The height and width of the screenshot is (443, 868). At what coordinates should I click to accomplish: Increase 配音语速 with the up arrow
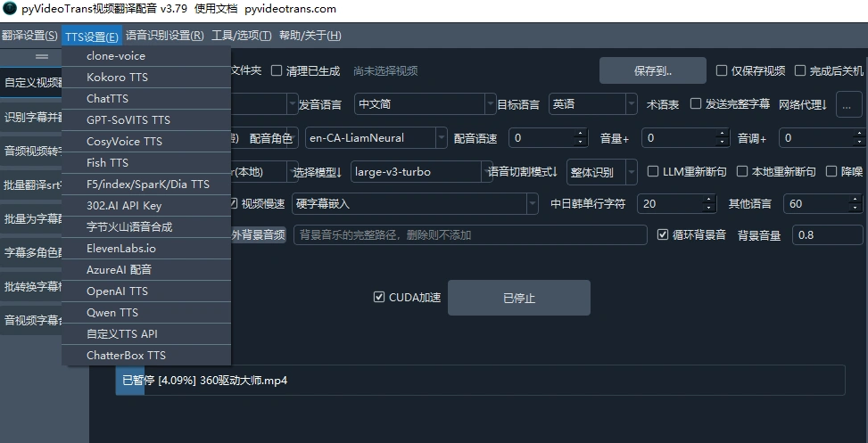(x=581, y=134)
